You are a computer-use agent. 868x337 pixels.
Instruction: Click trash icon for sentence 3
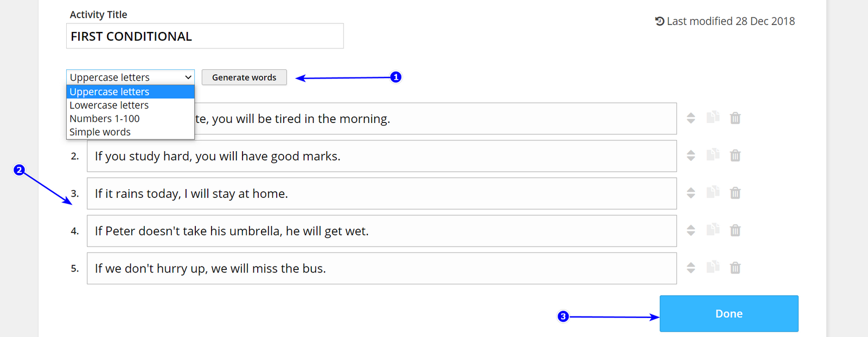pyautogui.click(x=735, y=193)
